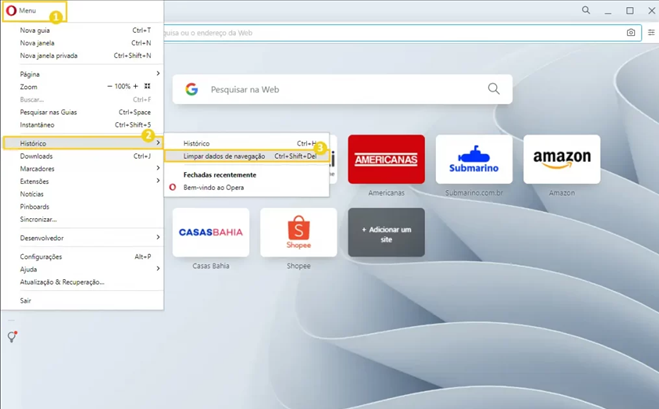Open the Shopee speed dial tile
Image resolution: width=659 pixels, height=409 pixels.
pos(298,232)
